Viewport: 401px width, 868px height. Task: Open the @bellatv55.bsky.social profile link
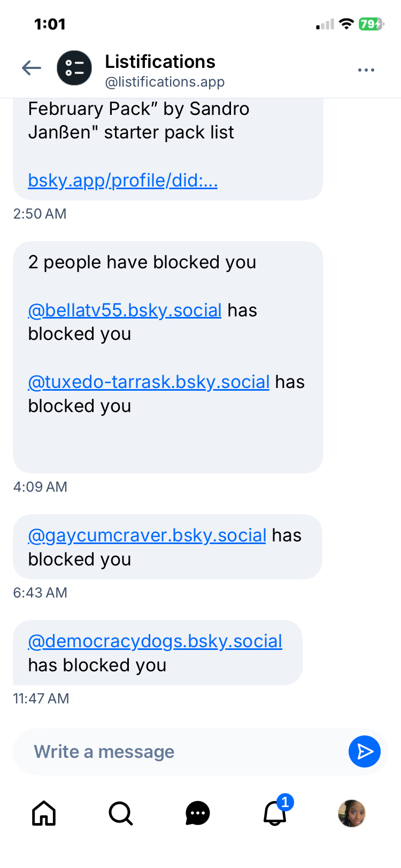click(125, 311)
